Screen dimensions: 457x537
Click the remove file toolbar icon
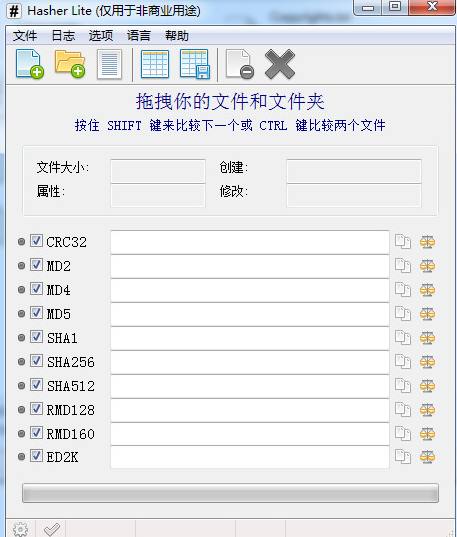(239, 64)
